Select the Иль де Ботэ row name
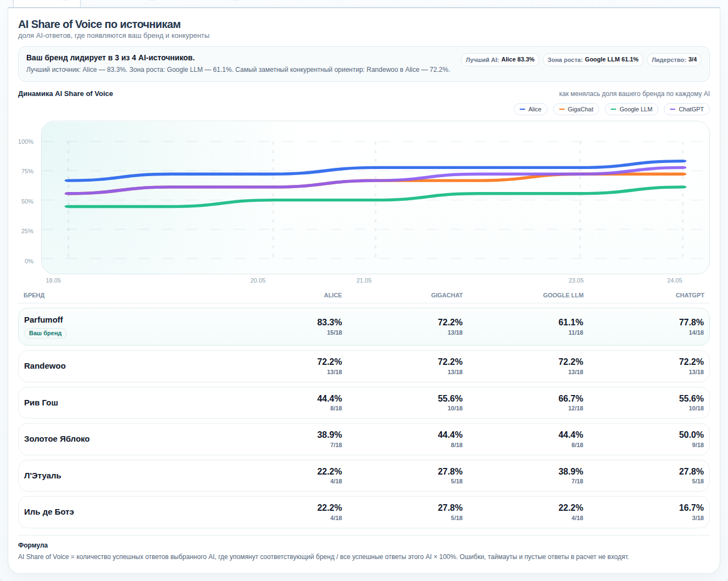The image size is (728, 581). [x=49, y=512]
